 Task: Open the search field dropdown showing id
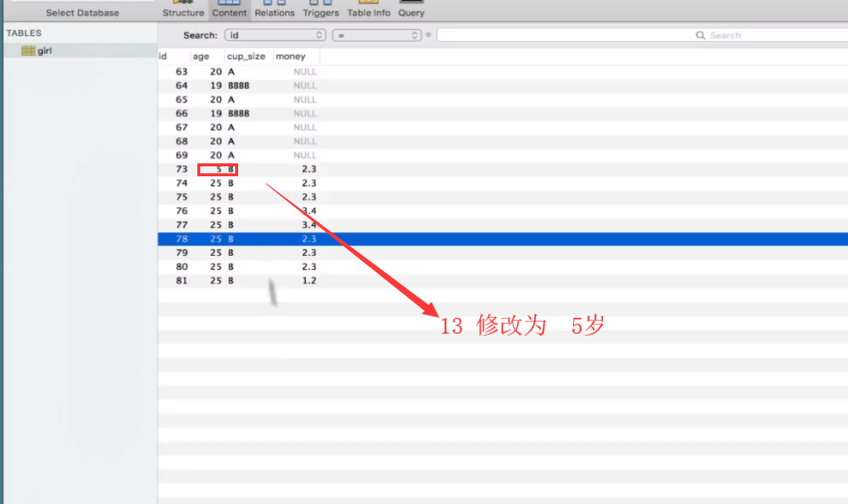click(x=275, y=35)
